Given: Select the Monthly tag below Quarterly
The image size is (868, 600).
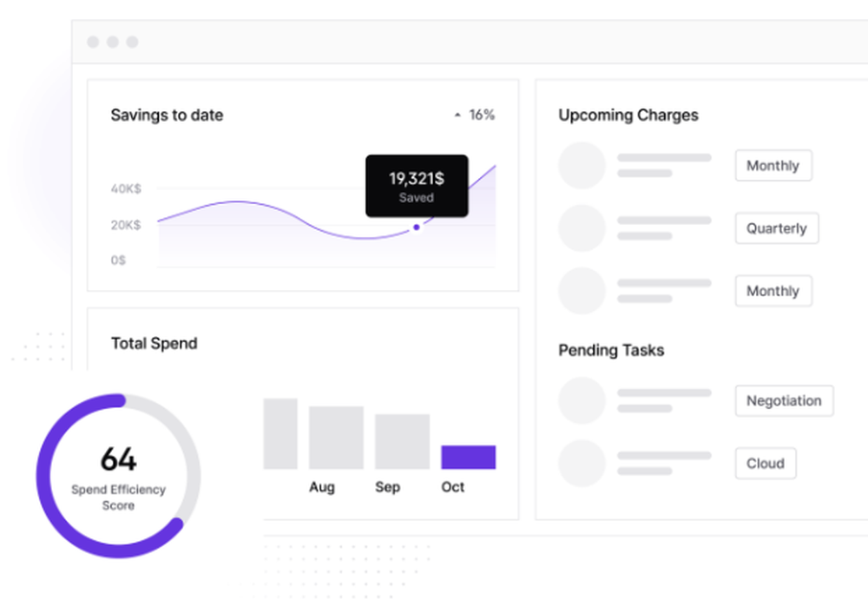Looking at the screenshot, I should 773,291.
